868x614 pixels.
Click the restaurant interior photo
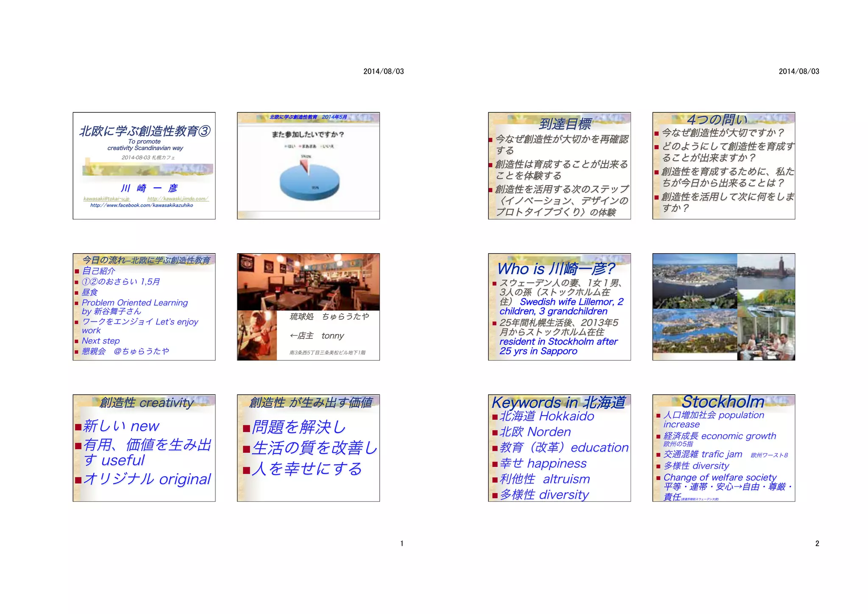click(x=308, y=282)
